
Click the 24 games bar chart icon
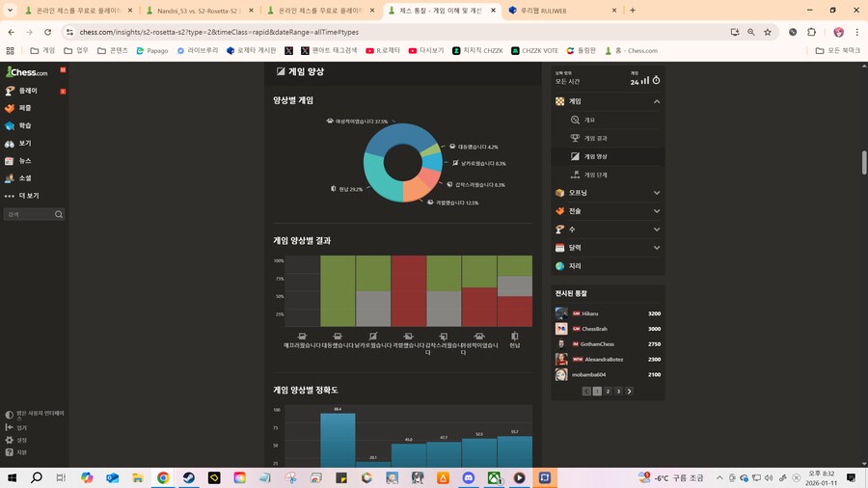645,81
